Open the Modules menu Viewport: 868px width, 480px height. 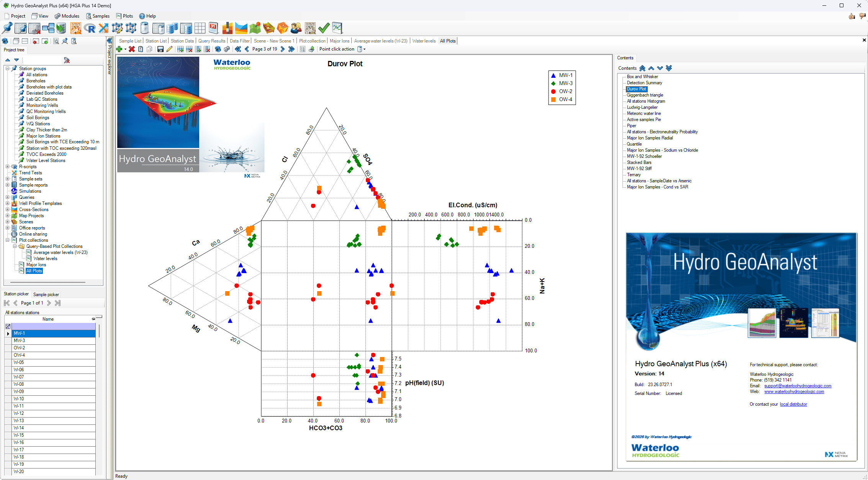[x=67, y=16]
